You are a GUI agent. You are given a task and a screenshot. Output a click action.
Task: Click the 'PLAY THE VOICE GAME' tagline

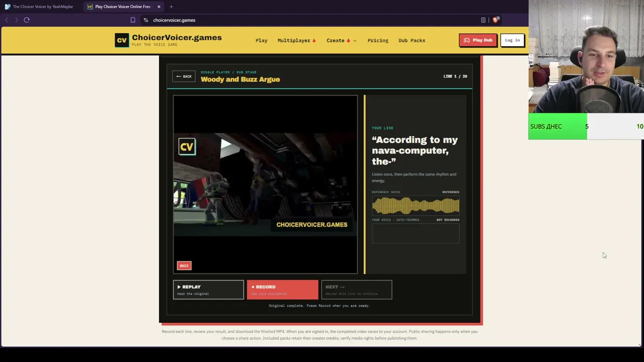point(154,45)
